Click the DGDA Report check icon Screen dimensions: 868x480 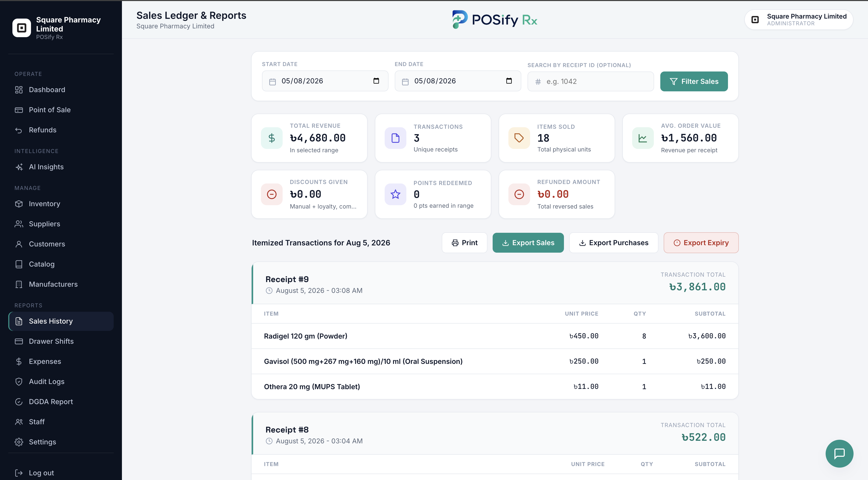tap(19, 402)
